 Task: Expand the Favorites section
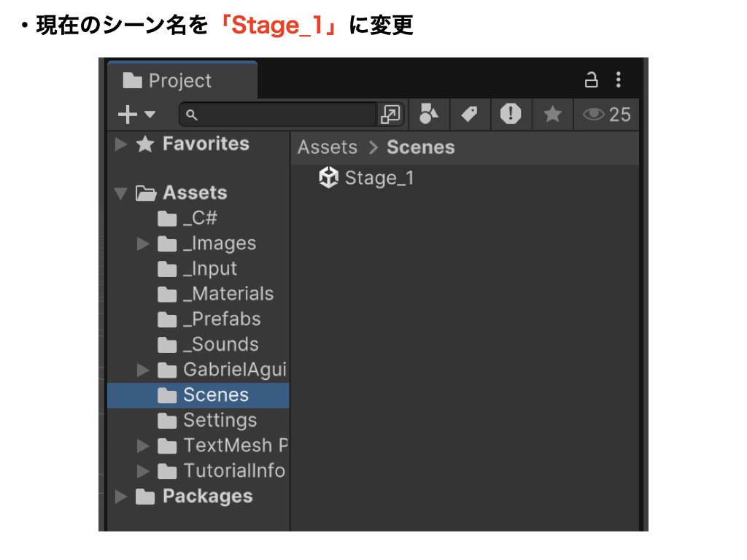121,144
